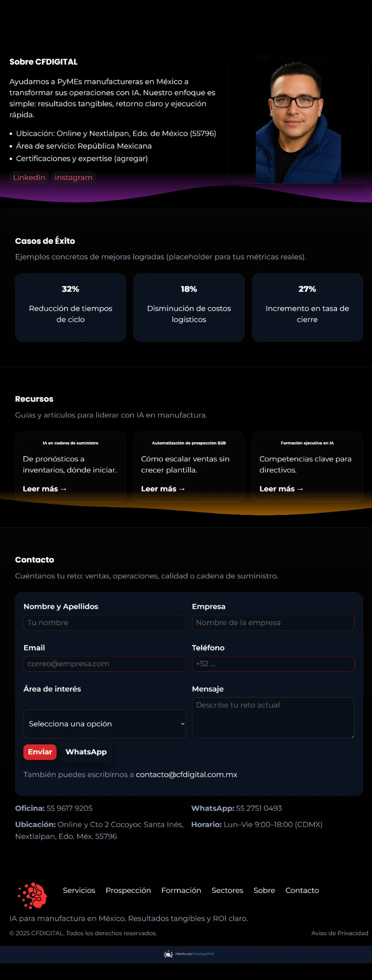This screenshot has width=372, height=980.
Task: Click the Mensaje text area
Action: coord(273,717)
